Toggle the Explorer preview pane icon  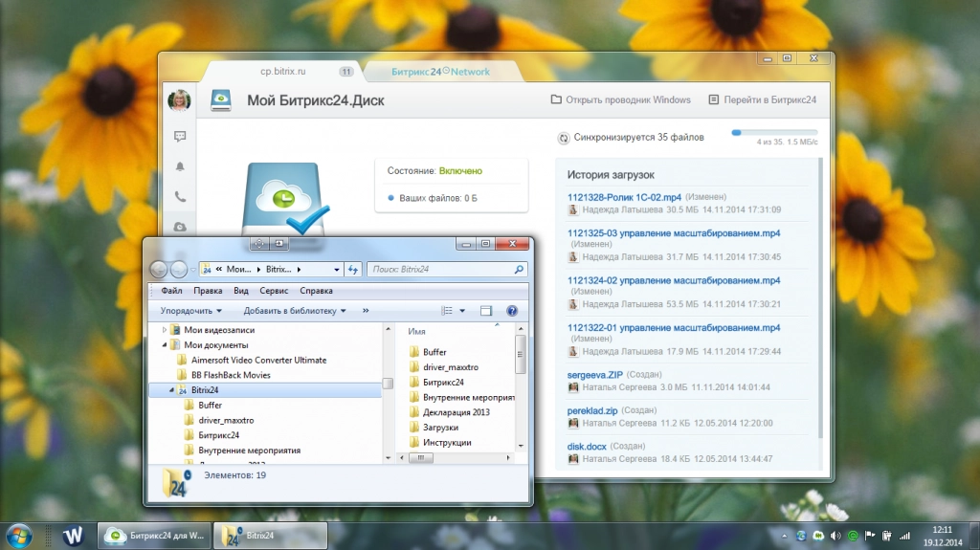[486, 311]
